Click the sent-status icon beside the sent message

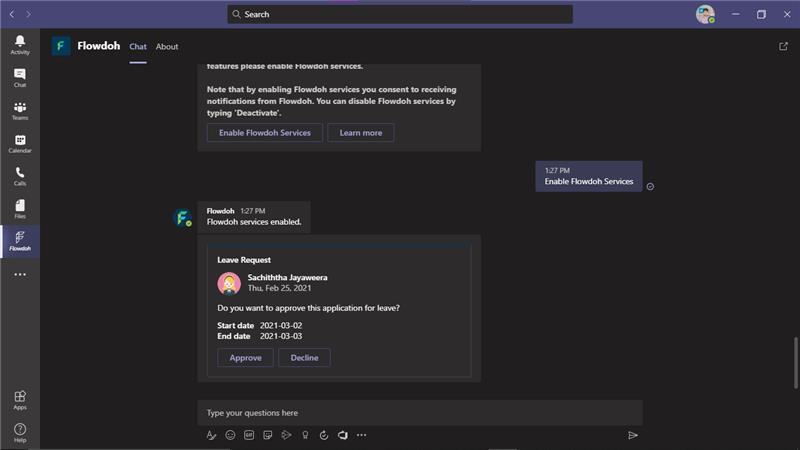[x=650, y=187]
